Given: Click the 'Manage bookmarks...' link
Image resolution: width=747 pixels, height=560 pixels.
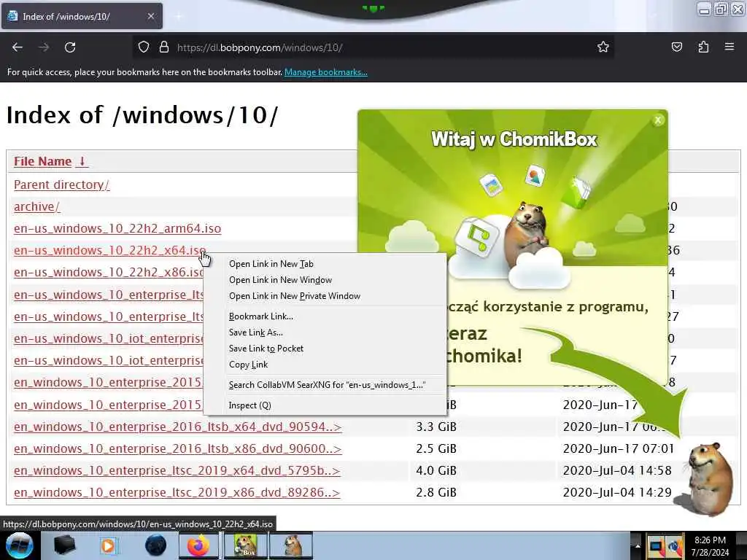Looking at the screenshot, I should point(326,72).
